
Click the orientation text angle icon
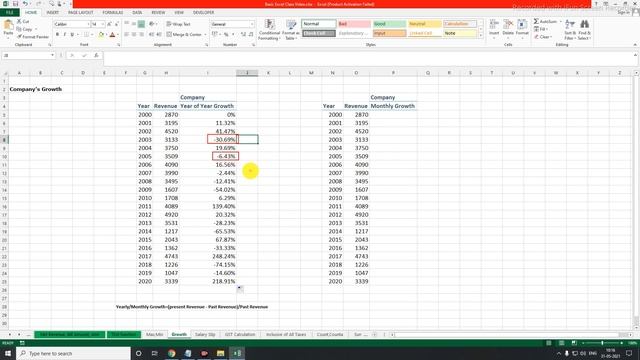coord(152,24)
